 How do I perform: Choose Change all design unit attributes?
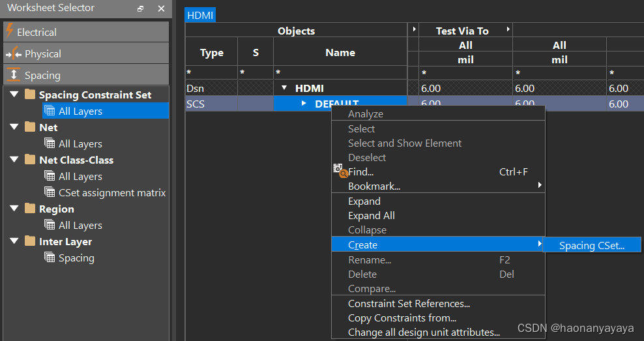click(x=438, y=332)
